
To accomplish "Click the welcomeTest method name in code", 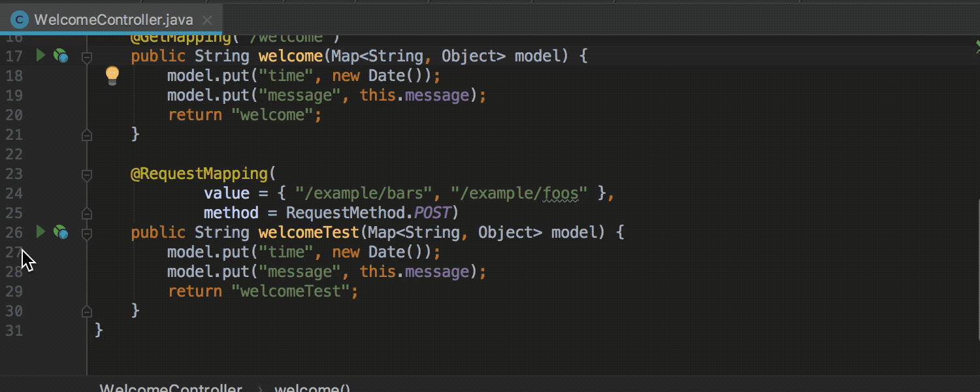I will coord(308,233).
